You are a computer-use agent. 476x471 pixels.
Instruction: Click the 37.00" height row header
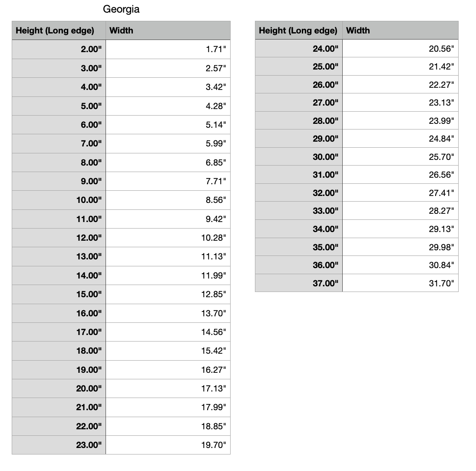point(325,283)
